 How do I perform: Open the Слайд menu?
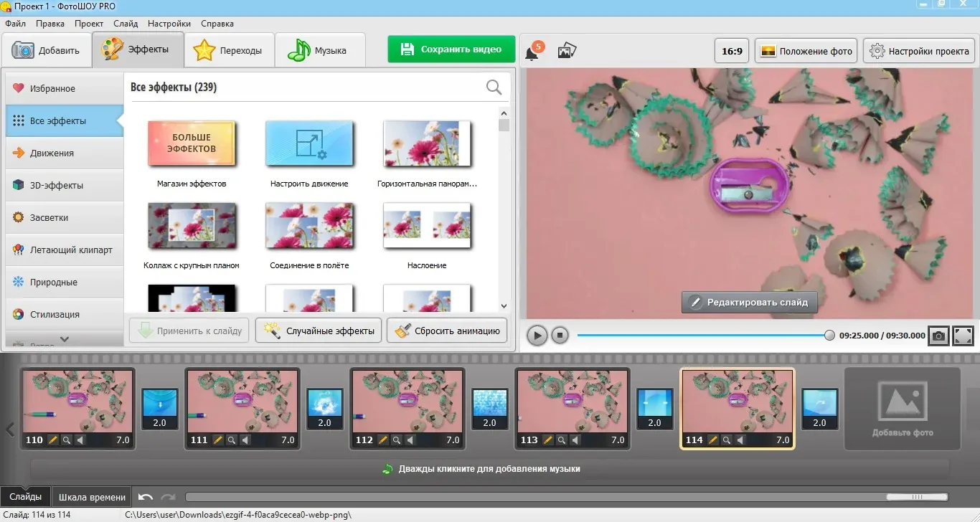126,24
